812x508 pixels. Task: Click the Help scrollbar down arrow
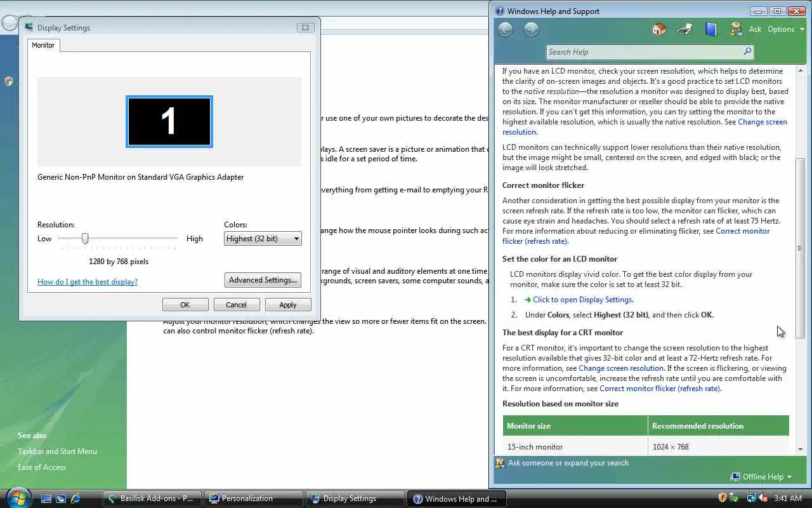(800, 449)
